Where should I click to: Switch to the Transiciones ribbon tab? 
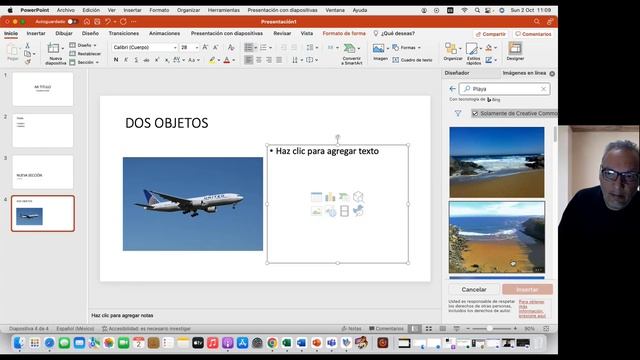[124, 33]
